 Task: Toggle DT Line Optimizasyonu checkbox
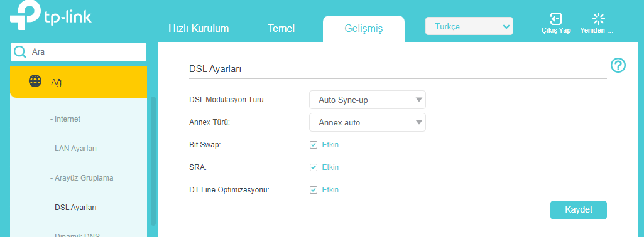314,190
